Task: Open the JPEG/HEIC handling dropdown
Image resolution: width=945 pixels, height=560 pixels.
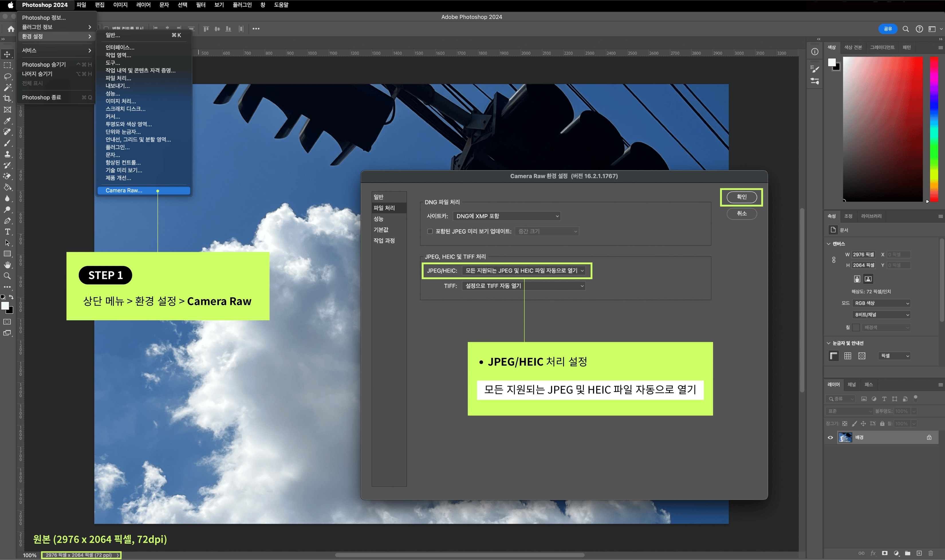Action: (524, 271)
